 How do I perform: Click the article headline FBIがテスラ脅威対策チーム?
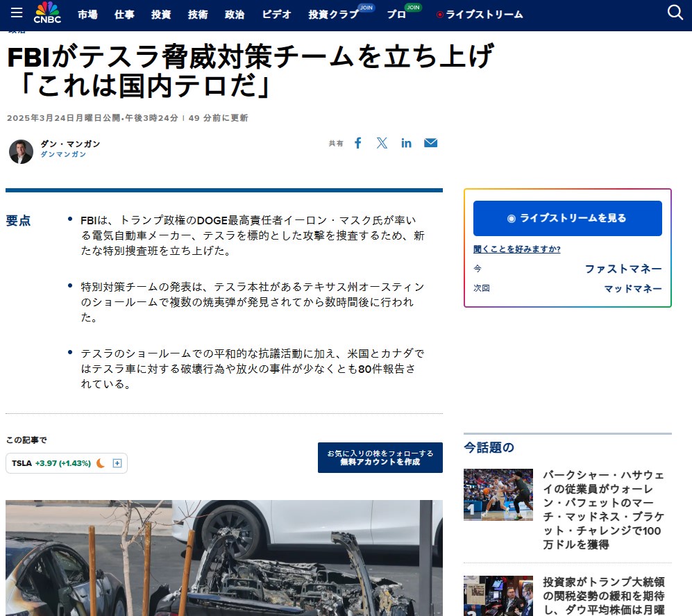pos(251,71)
